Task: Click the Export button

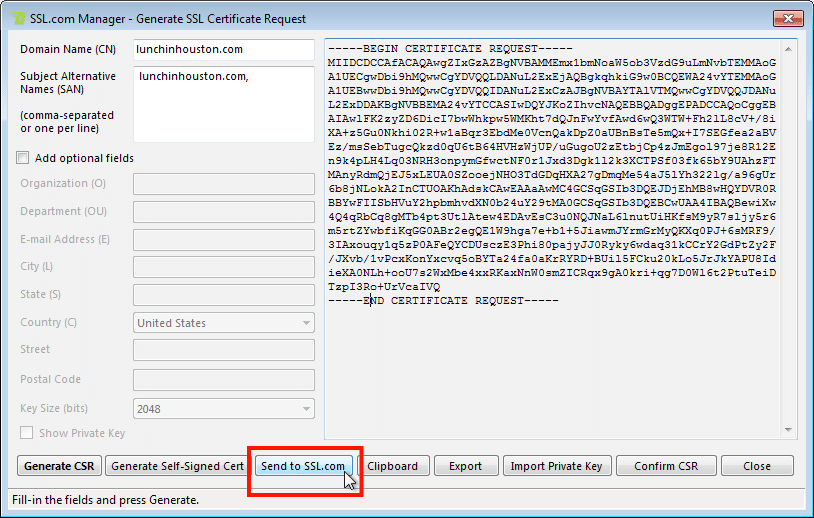Action: (465, 466)
